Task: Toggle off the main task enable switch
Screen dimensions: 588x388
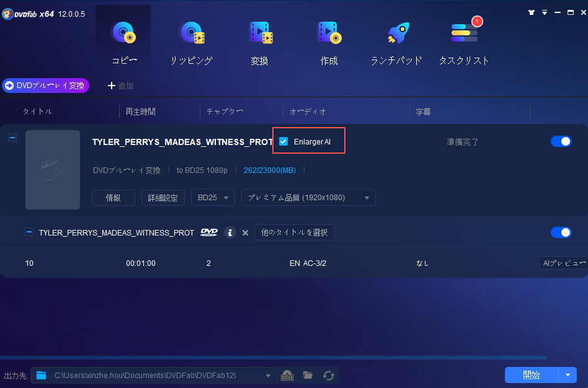Action: point(561,141)
